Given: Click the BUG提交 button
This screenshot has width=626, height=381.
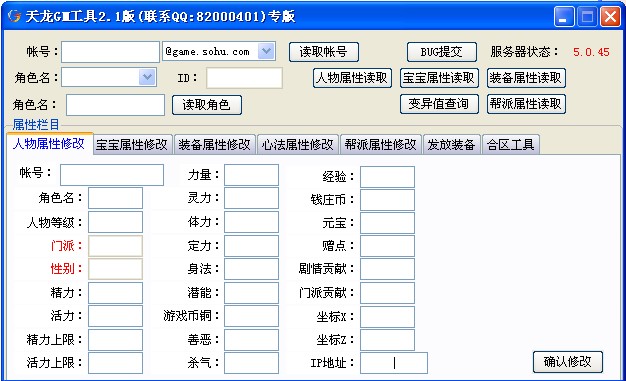Looking at the screenshot, I should [442, 52].
